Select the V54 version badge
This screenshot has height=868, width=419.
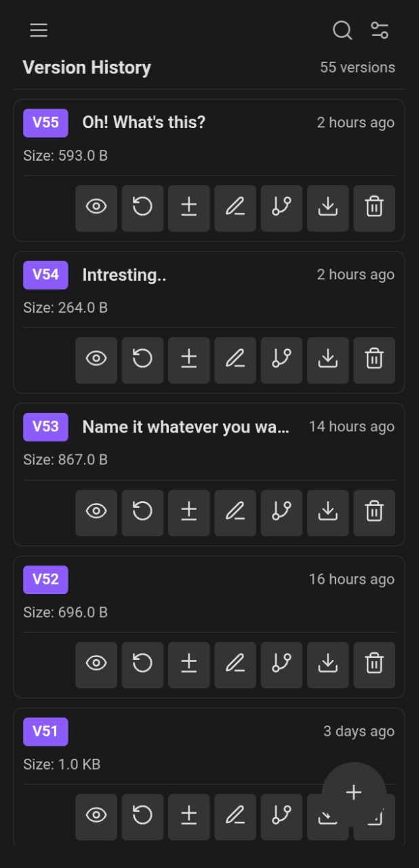pos(45,275)
